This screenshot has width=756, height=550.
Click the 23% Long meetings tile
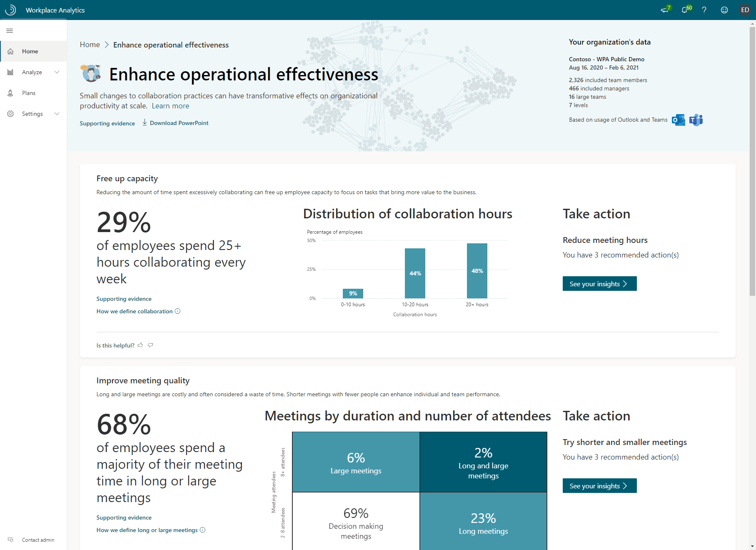coord(483,522)
